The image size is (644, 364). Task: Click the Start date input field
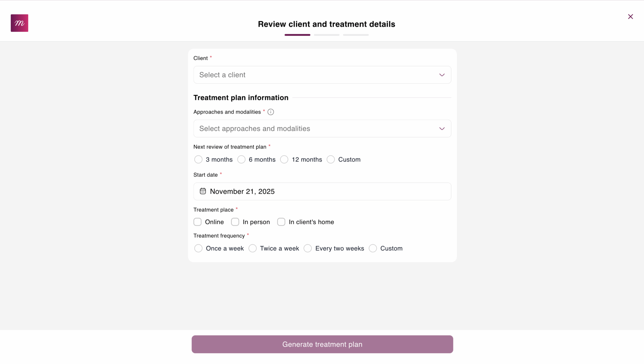(x=322, y=191)
